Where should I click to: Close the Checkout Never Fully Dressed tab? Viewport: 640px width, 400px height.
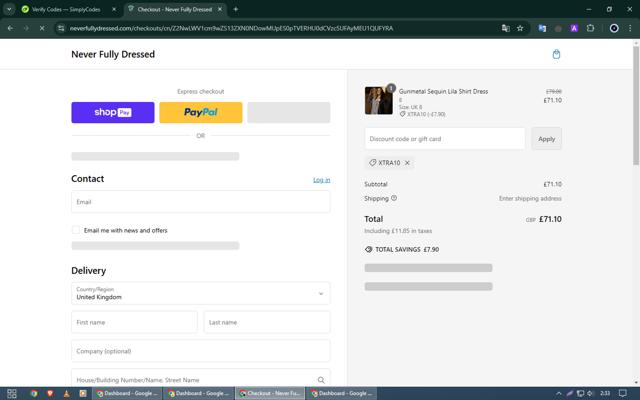220,9
